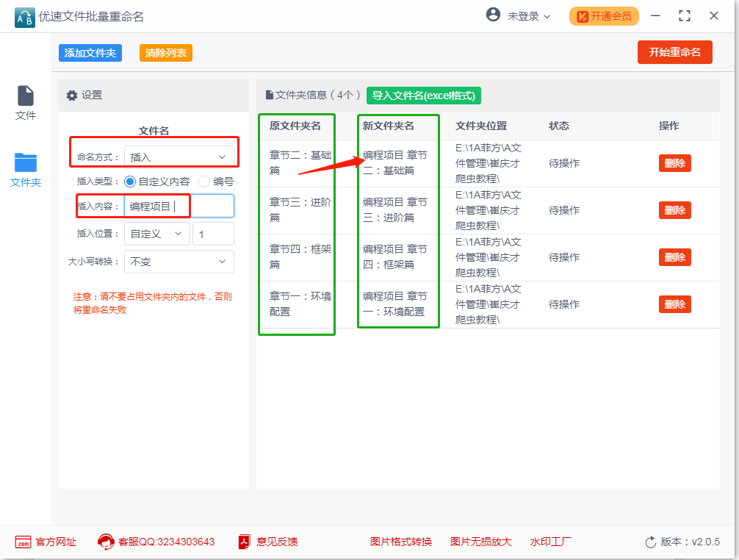Click the 开始重命名 button

click(674, 52)
